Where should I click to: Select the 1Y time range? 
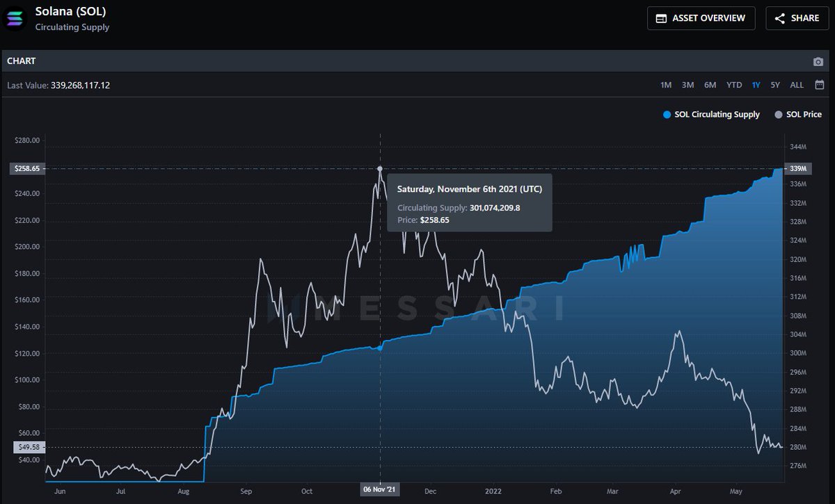(756, 85)
